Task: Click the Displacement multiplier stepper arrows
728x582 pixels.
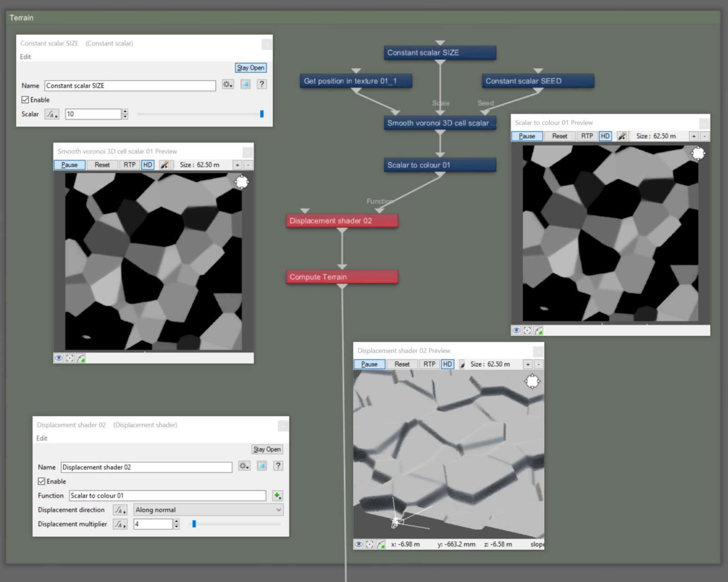Action: (x=177, y=524)
